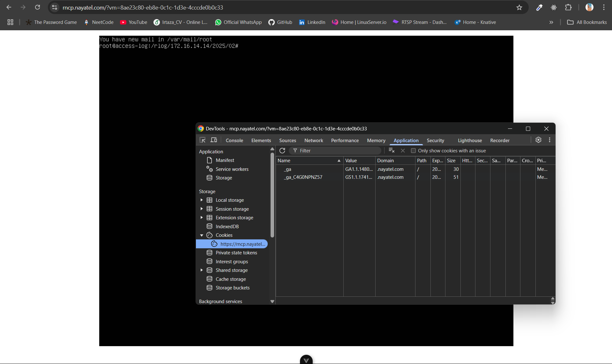Open the Home - Knative bookmark
The image size is (612, 364).
tap(475, 22)
